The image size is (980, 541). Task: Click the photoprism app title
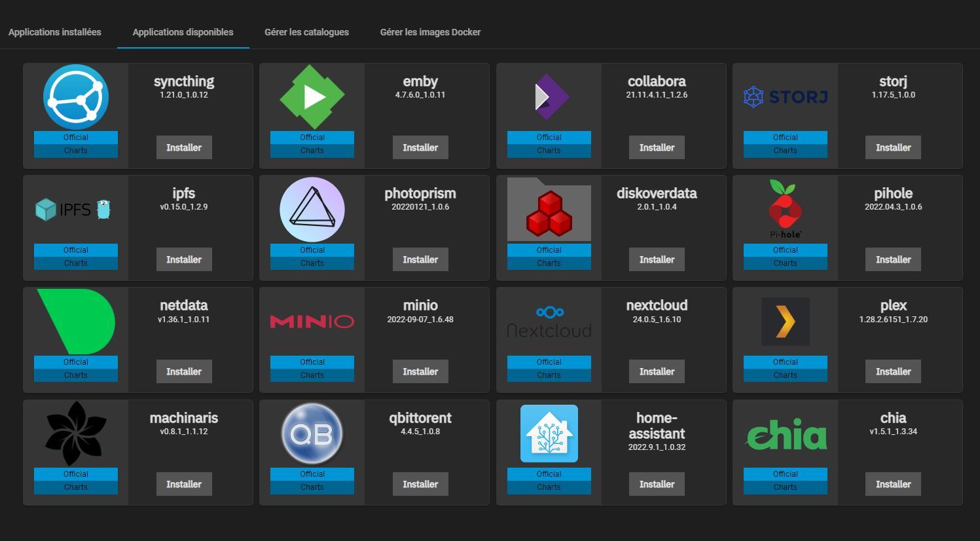coord(420,194)
